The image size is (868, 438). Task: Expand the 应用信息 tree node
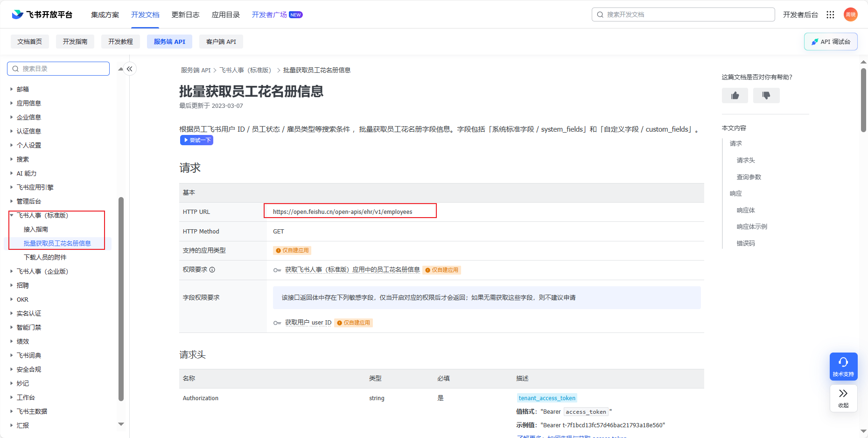[x=12, y=103]
